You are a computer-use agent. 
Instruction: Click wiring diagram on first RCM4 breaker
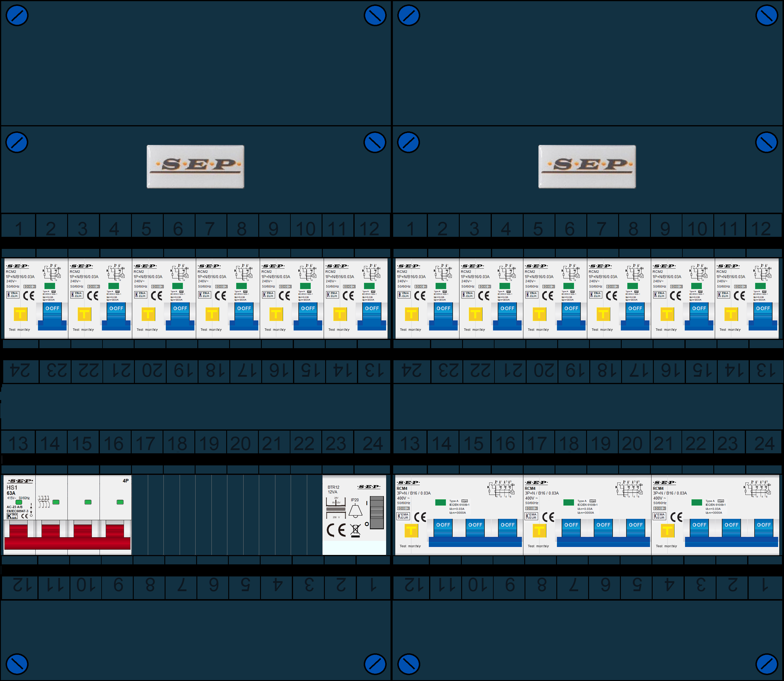pos(501,489)
